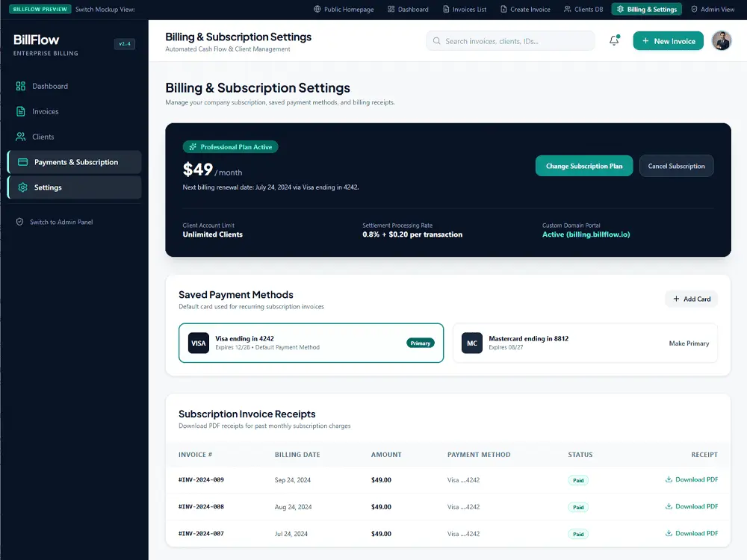Open Clients from the sidebar
Image resolution: width=747 pixels, height=560 pixels.
[x=74, y=137]
